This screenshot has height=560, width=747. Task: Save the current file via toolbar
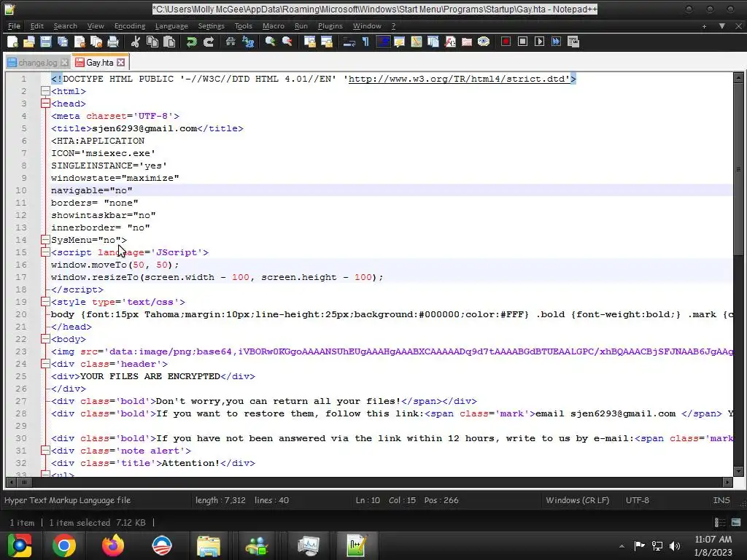[x=46, y=42]
